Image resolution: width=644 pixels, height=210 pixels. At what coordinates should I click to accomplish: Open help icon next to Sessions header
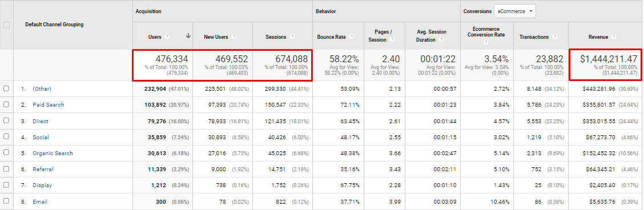pyautogui.click(x=292, y=37)
